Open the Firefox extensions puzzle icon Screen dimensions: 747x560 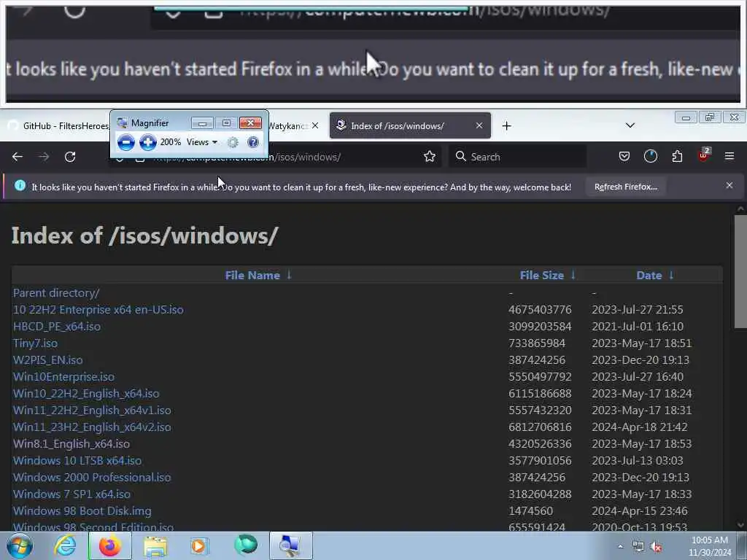[677, 156]
